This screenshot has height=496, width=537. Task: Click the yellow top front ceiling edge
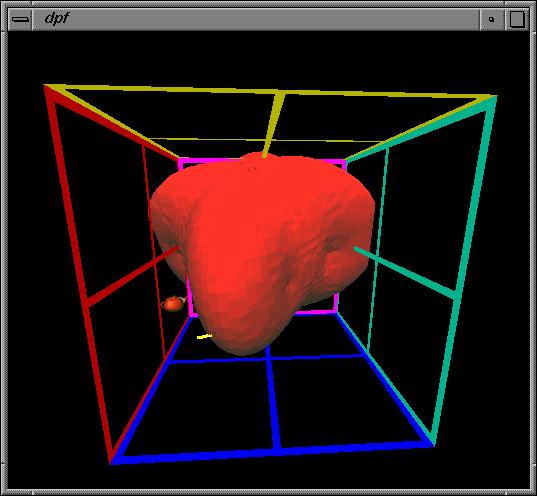pos(271,91)
